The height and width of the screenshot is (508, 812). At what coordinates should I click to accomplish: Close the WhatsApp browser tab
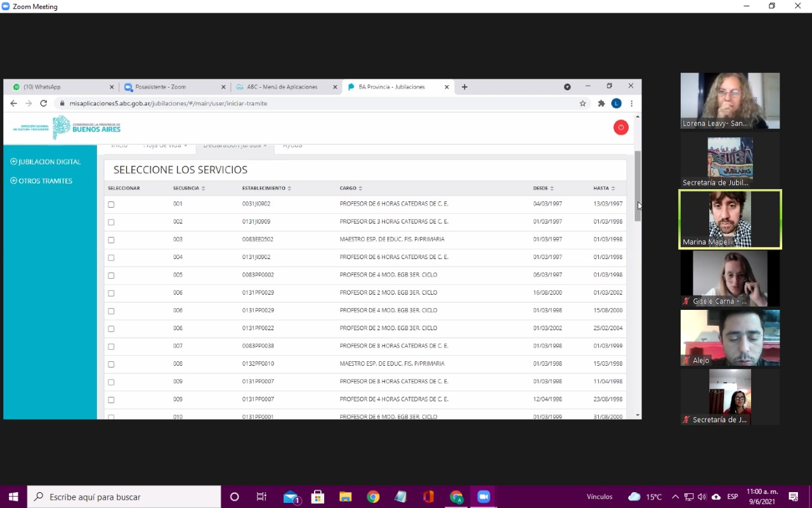coord(112,87)
